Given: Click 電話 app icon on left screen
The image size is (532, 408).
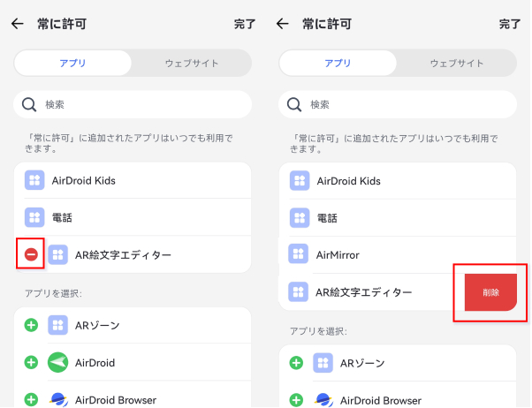Looking at the screenshot, I should pyautogui.click(x=34, y=217).
